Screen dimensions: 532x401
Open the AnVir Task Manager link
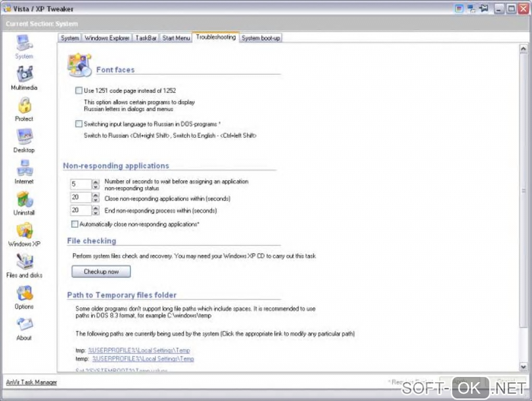[31, 382]
